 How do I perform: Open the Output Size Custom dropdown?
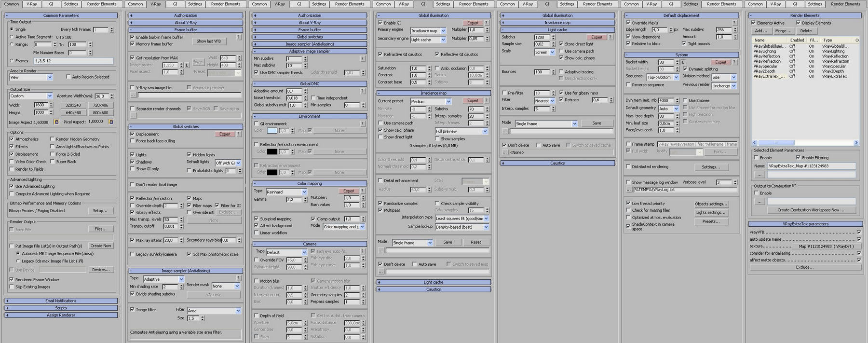tap(31, 96)
